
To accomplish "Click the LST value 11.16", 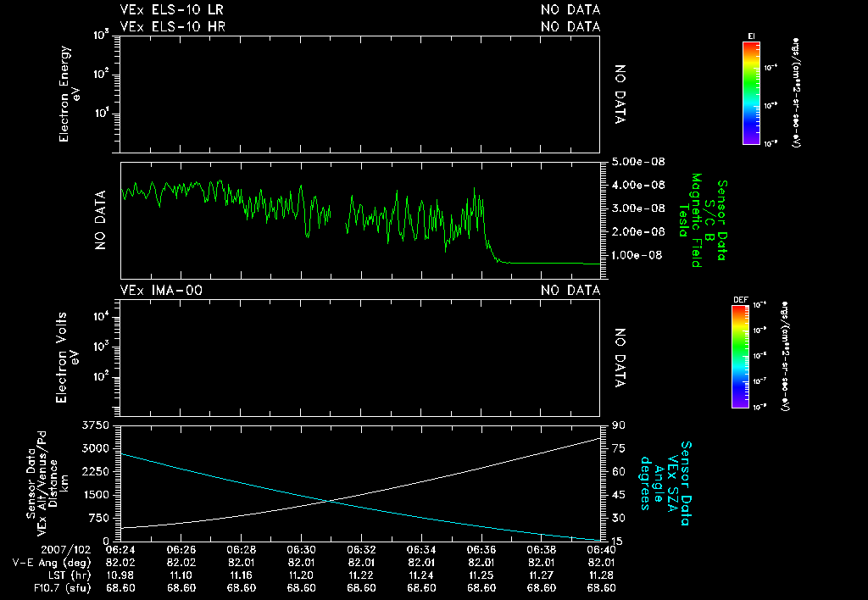I will (242, 575).
